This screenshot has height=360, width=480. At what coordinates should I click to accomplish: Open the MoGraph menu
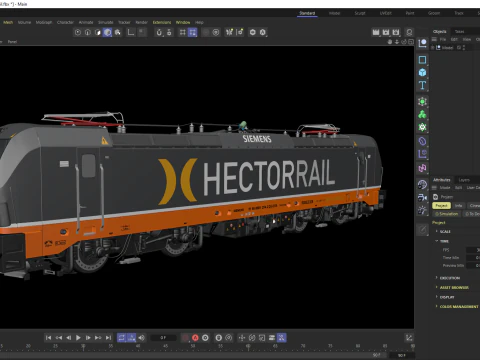[44, 22]
